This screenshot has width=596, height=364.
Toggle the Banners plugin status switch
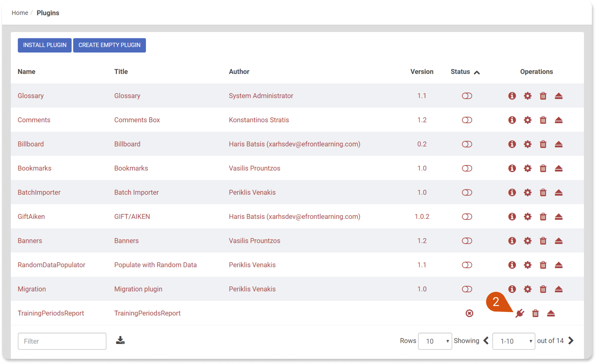(467, 241)
